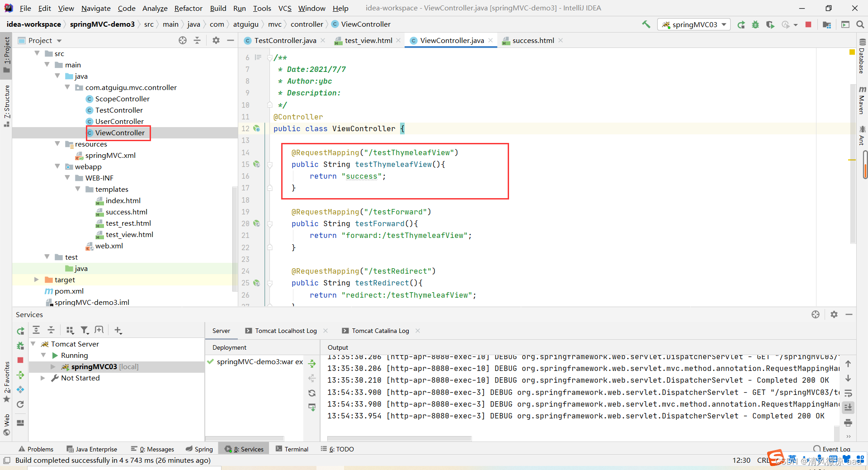868x470 pixels.
Task: Open the Refactor menu
Action: pyautogui.click(x=188, y=8)
